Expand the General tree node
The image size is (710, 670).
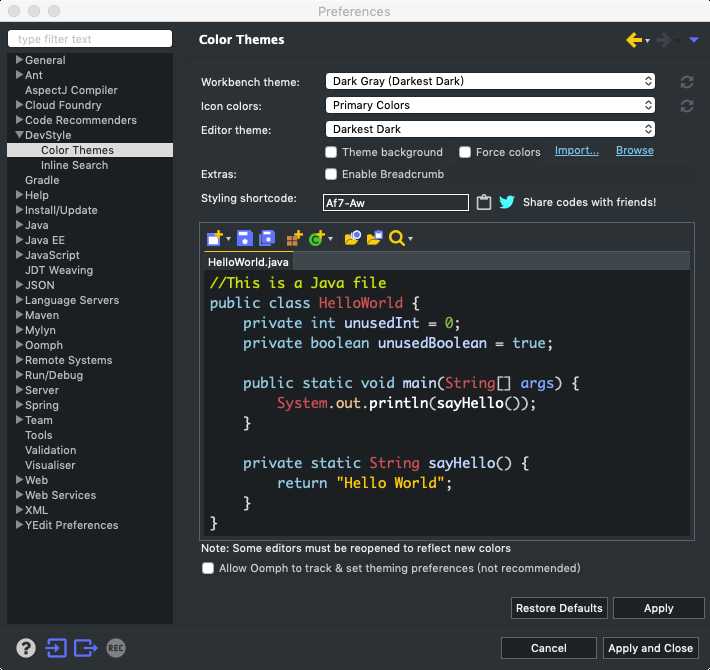point(19,60)
